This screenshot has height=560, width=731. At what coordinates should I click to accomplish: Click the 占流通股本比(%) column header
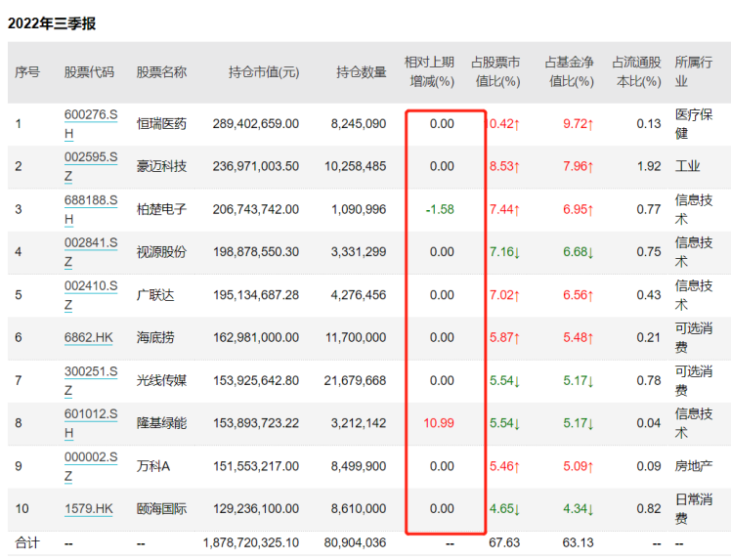[x=637, y=71]
